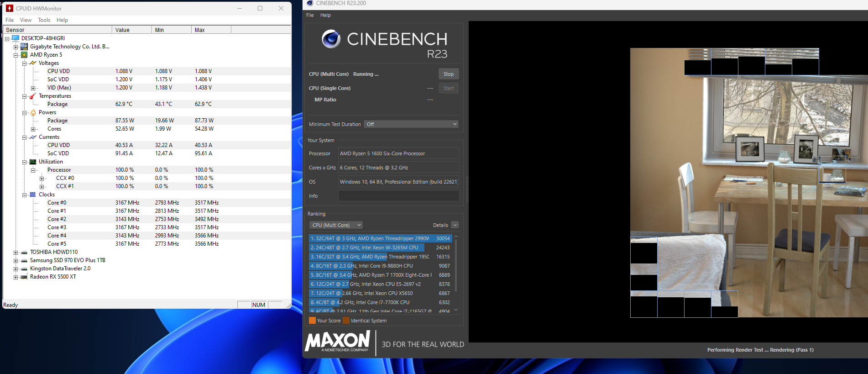Viewport: 868px width, 374px height.
Task: Collapse the Temperatures group
Action: pyautogui.click(x=25, y=96)
